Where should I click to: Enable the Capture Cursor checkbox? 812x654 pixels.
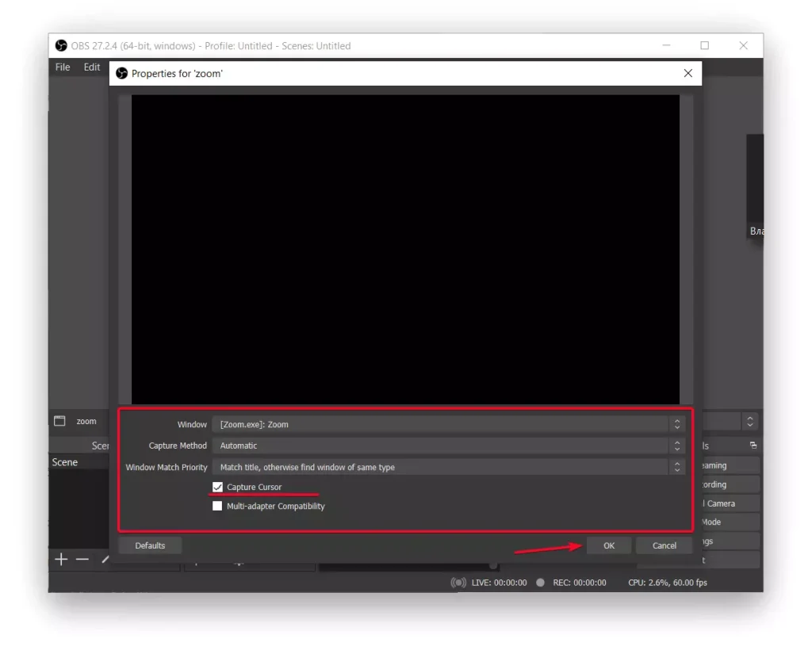(217, 487)
